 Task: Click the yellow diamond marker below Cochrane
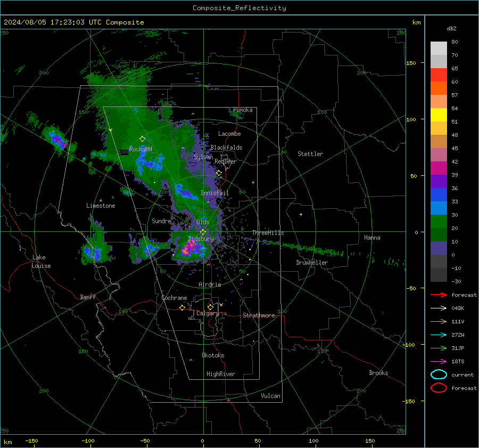click(x=182, y=307)
